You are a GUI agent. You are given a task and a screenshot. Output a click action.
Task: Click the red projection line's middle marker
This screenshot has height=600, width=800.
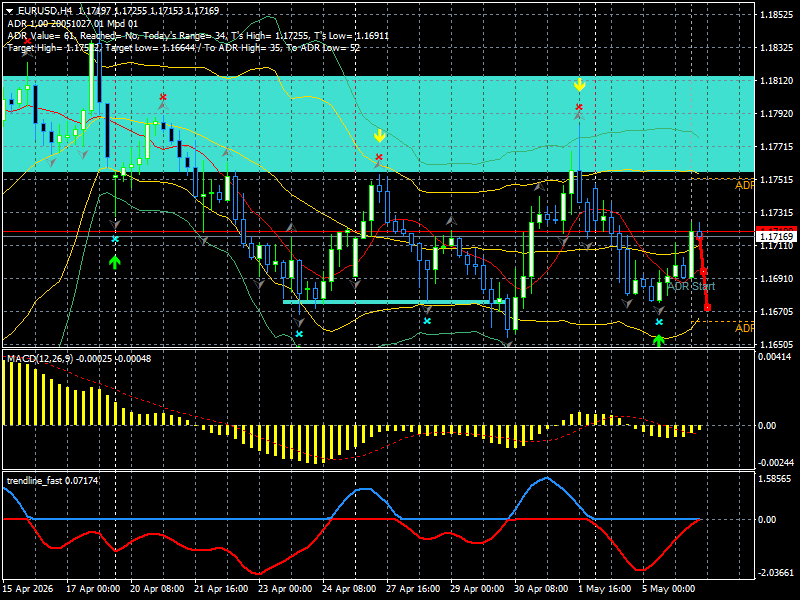[704, 271]
